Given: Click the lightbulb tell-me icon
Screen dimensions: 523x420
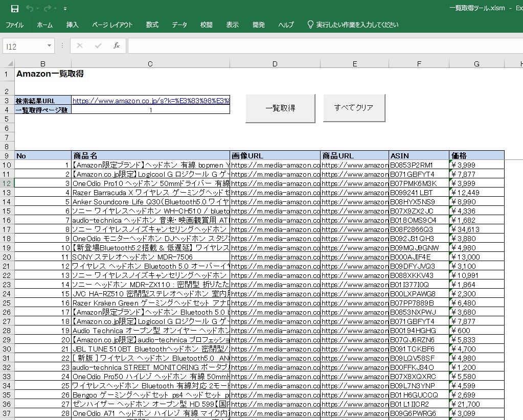Looking at the screenshot, I should tap(310, 25).
